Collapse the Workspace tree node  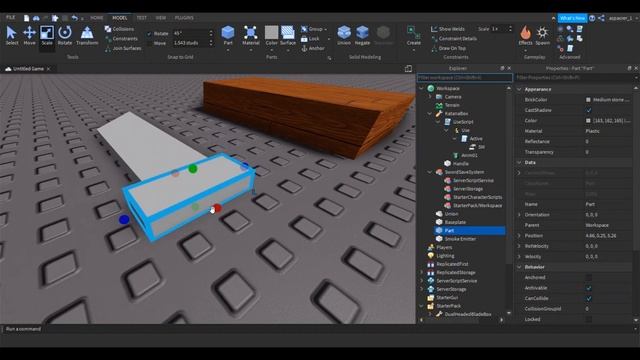[x=421, y=88]
